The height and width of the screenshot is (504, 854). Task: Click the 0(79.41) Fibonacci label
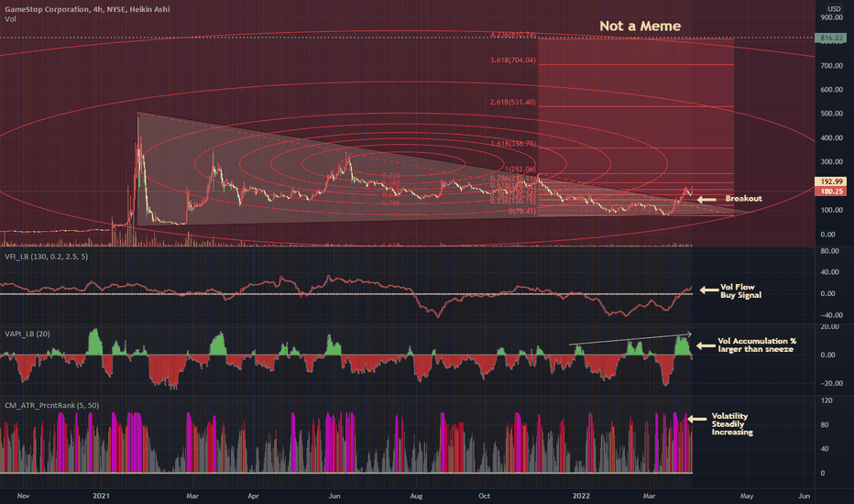[x=522, y=211]
